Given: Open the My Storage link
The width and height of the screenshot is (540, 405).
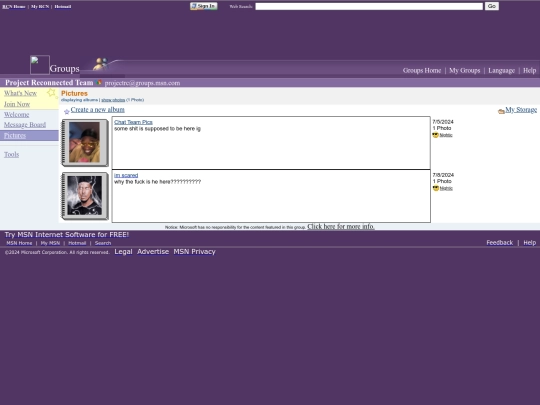Looking at the screenshot, I should pyautogui.click(x=521, y=110).
